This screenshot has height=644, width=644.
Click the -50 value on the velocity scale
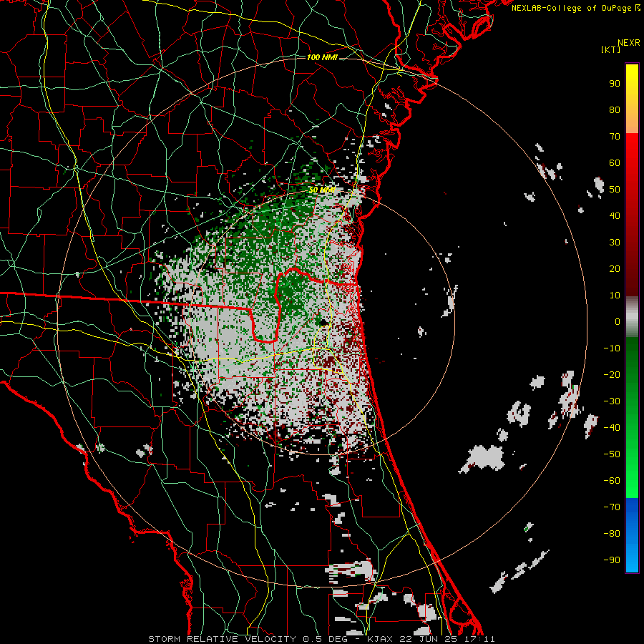[x=612, y=454]
